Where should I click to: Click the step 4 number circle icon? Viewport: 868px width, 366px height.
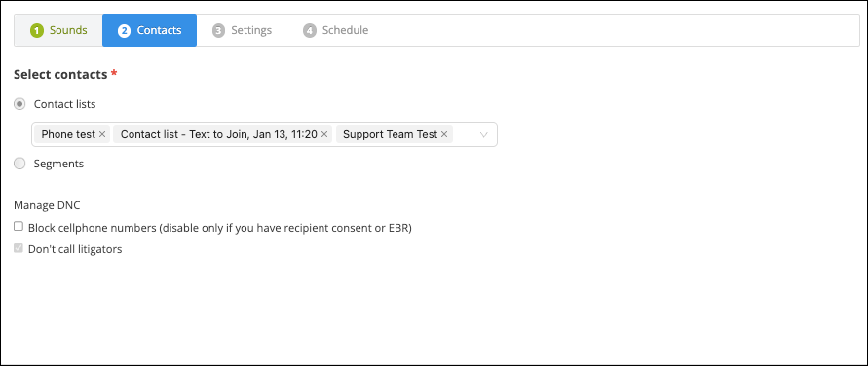[310, 31]
